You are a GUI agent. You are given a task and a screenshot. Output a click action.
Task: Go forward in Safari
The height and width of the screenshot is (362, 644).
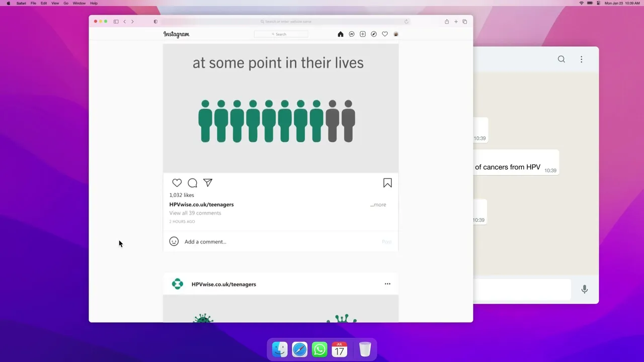[132, 22]
